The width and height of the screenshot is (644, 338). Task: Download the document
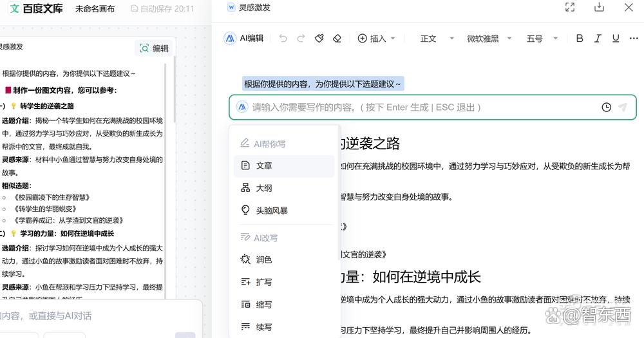[599, 7]
